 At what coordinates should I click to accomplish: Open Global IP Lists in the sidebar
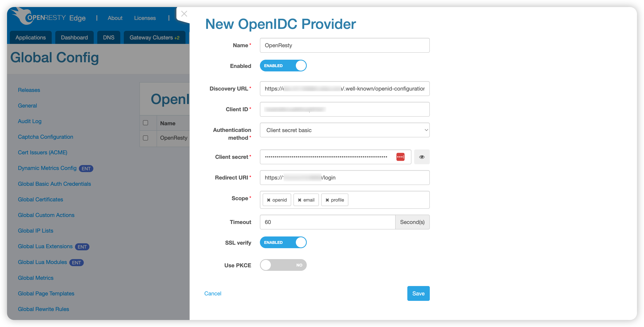point(36,231)
